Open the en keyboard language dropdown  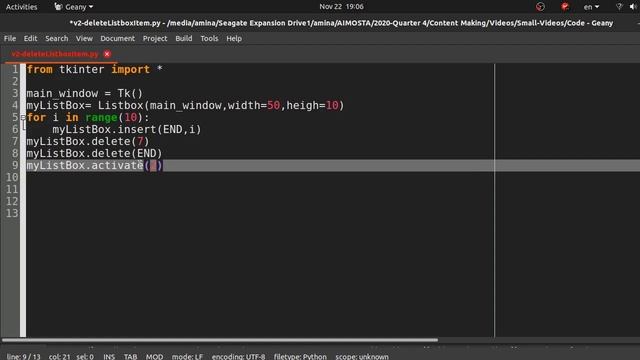point(591,7)
